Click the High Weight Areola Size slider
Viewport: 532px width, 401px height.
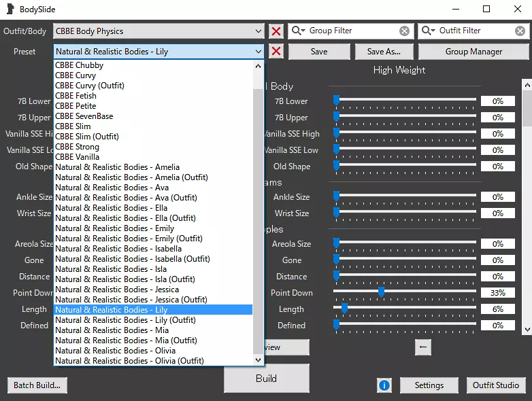[405, 243]
